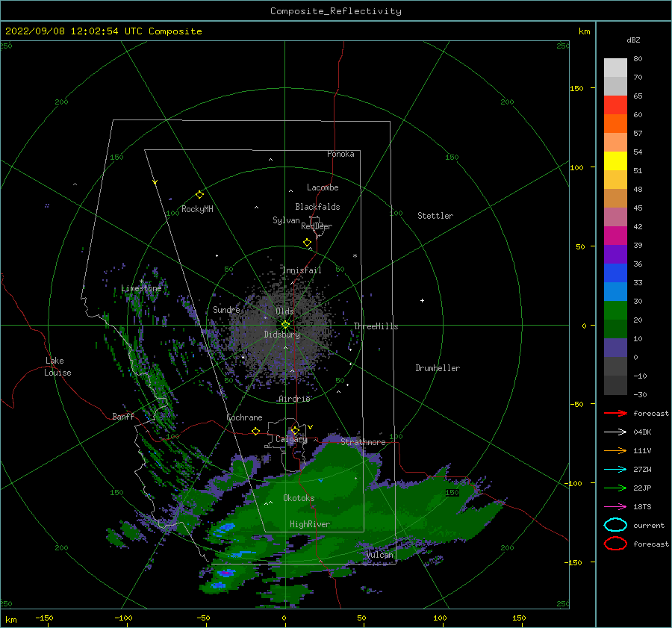Click the ThreeHills label
This screenshot has height=628, width=672.
click(x=376, y=326)
